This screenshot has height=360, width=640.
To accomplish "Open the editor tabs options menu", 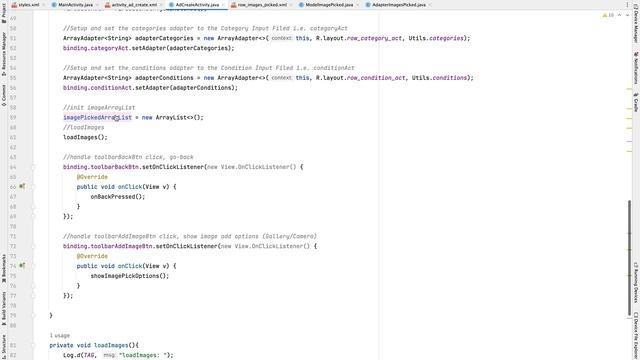I will [627, 4].
